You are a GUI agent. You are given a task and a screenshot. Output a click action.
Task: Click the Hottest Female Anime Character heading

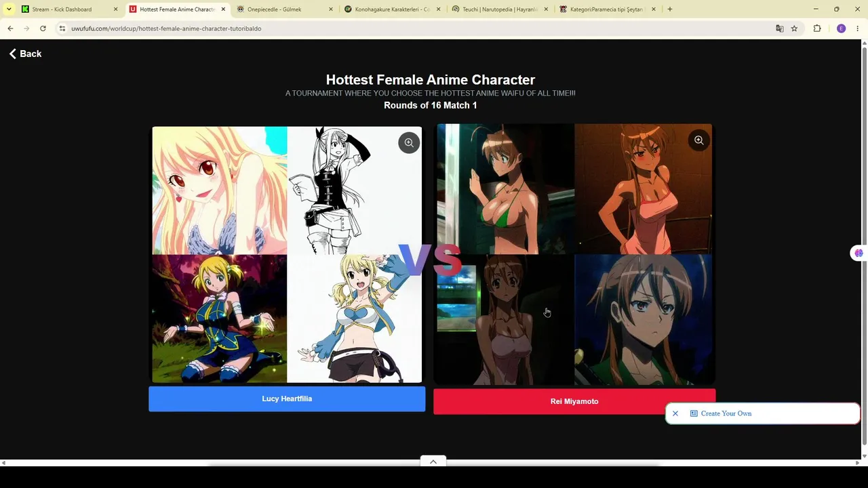pos(431,80)
